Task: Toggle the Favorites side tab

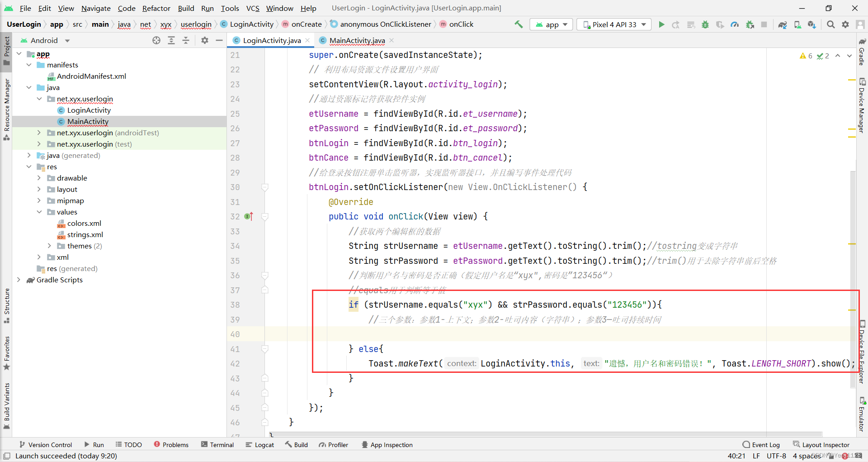Action: point(6,353)
